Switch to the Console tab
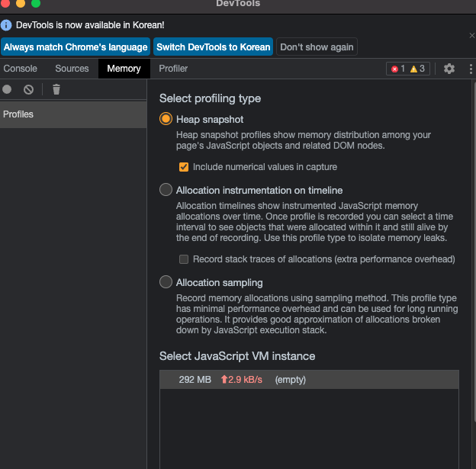This screenshot has width=476, height=469. (21, 69)
